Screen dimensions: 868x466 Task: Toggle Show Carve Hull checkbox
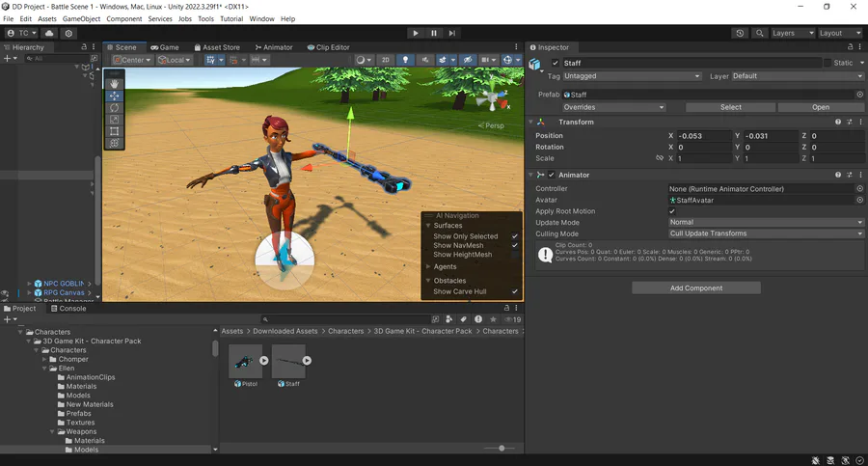515,291
